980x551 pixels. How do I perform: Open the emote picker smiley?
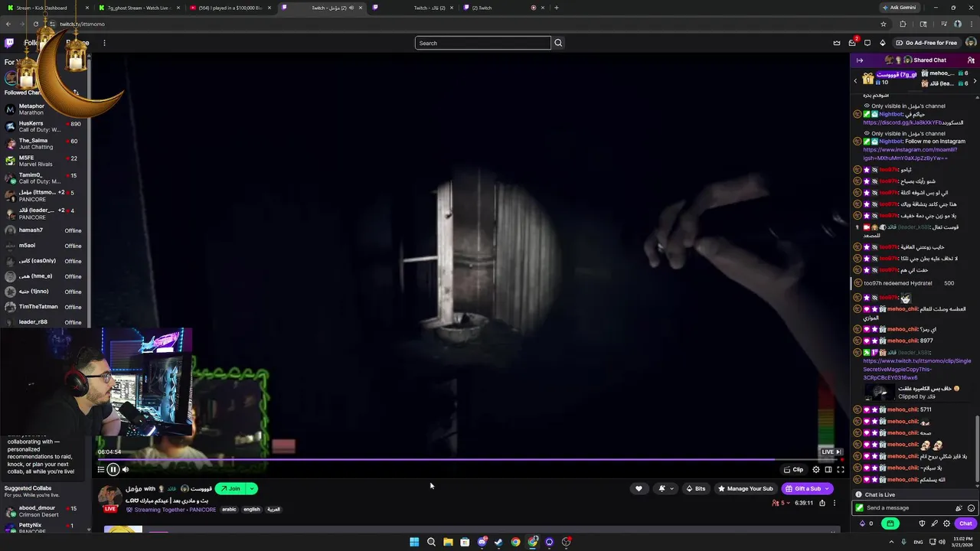coord(971,508)
